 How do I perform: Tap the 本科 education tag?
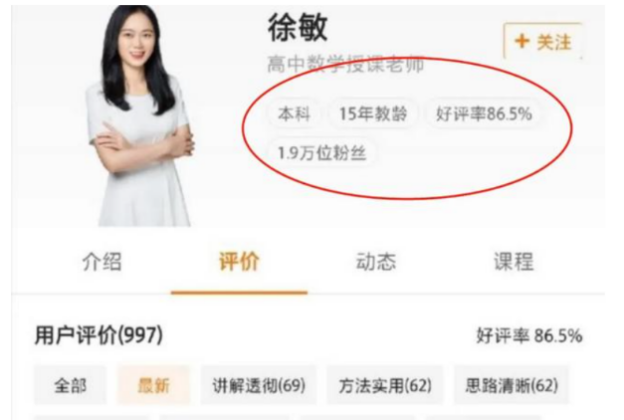pos(294,114)
